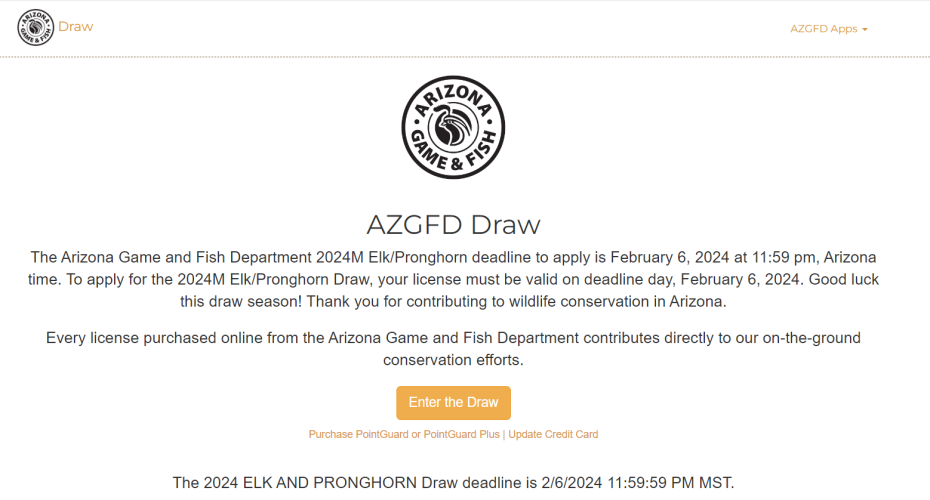Click the pipe separator between PointGuard and Update links
The image size is (930, 500).
(x=504, y=434)
